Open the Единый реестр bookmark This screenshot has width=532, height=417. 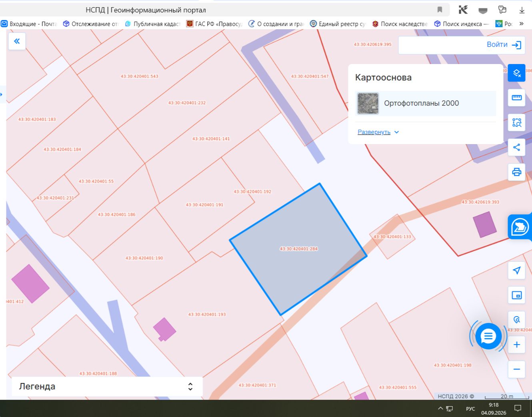click(338, 24)
